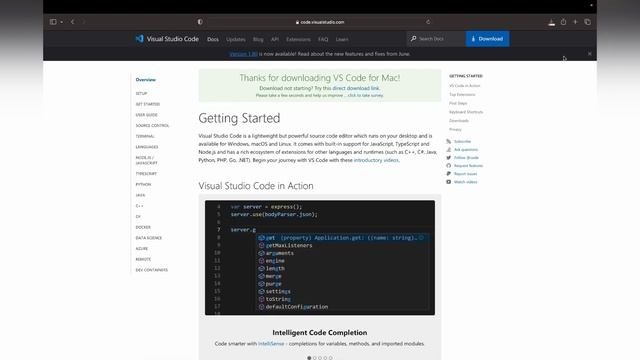
Task: Open the Docs nav item
Action: [x=213, y=39]
